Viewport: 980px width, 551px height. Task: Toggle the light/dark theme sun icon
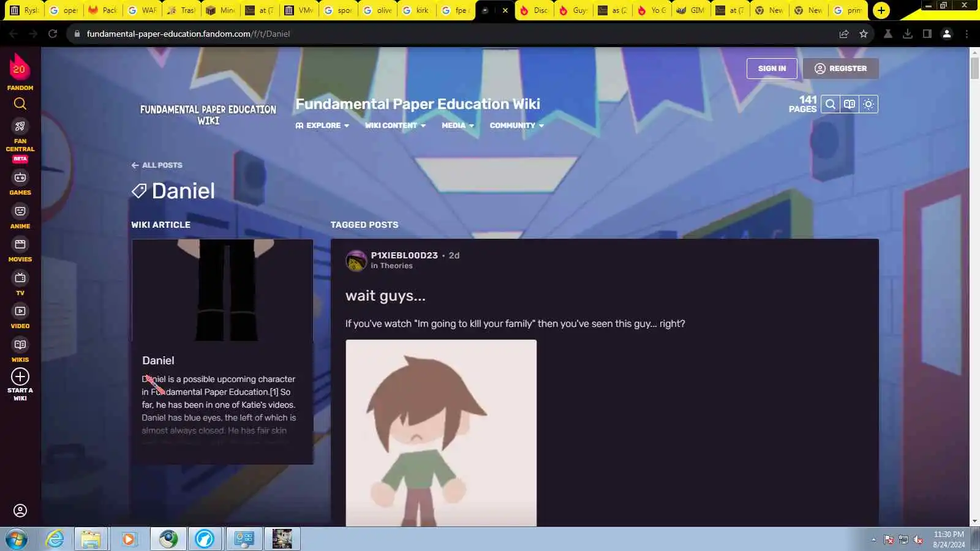click(x=869, y=104)
